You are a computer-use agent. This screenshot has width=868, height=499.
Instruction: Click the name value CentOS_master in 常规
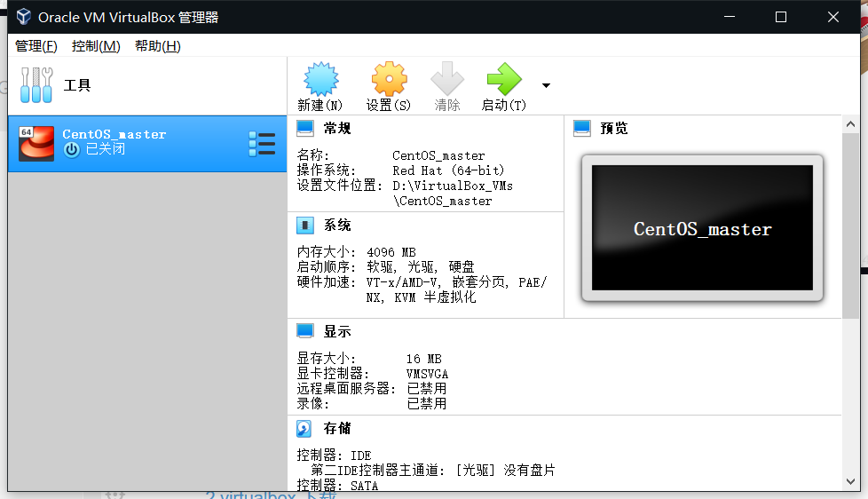click(x=438, y=156)
